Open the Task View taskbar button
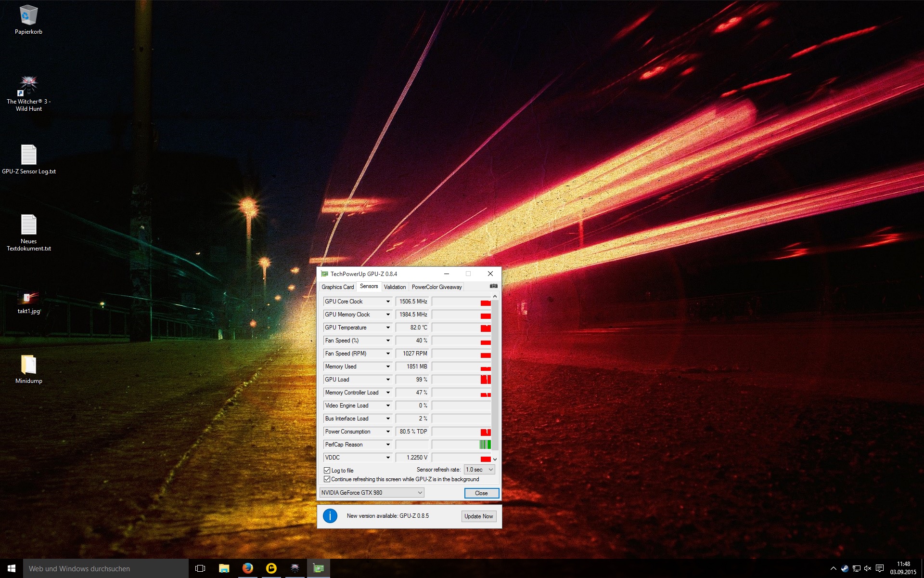 point(200,568)
